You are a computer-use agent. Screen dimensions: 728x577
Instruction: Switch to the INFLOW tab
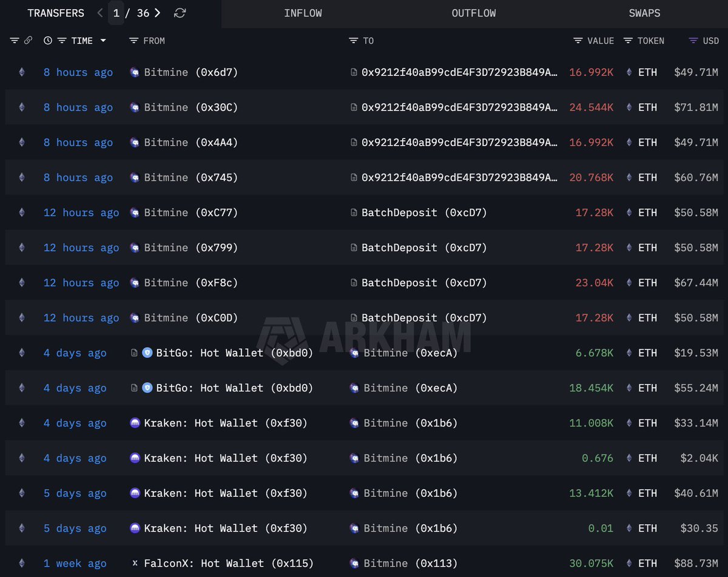coord(303,13)
